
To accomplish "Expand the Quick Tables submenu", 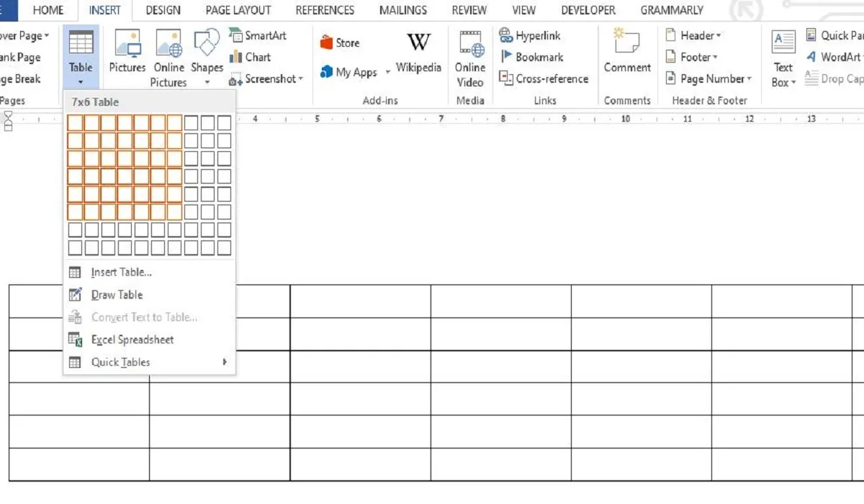I will pos(149,362).
